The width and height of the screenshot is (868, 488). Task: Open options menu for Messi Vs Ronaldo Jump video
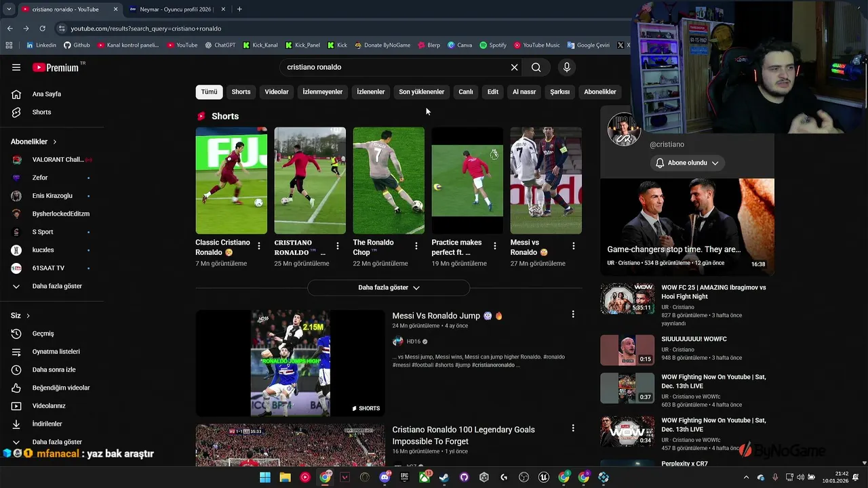pos(573,314)
